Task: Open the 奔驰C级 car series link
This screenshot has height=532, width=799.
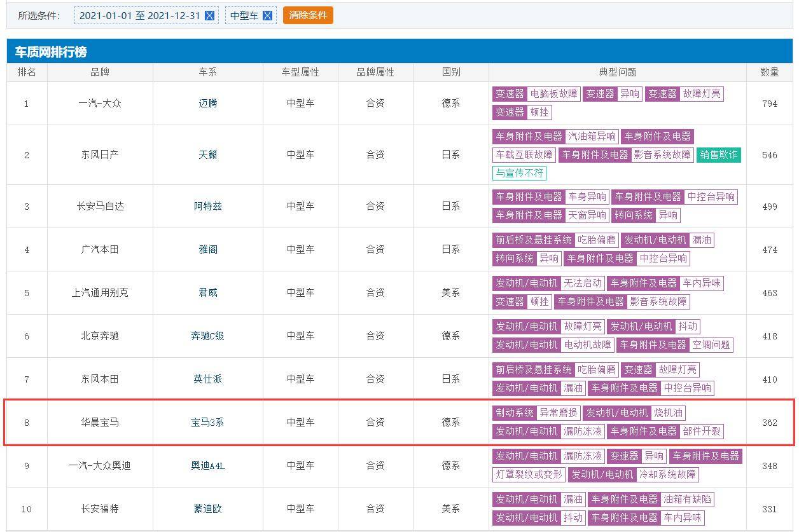Action: (207, 336)
